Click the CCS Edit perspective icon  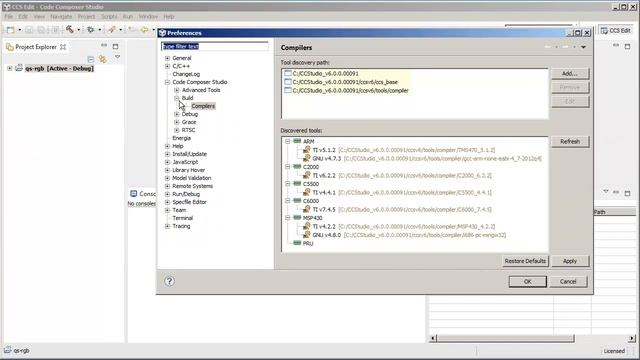point(604,31)
